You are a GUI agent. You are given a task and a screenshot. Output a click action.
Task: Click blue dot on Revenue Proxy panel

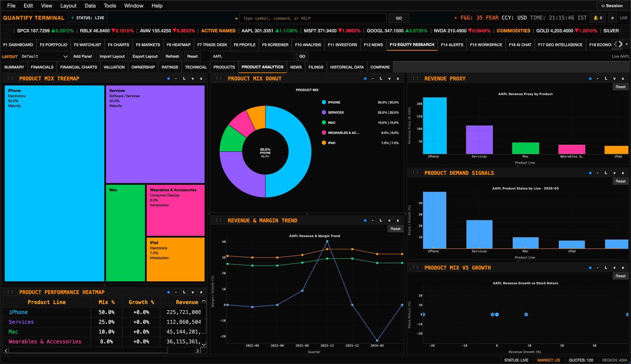[x=590, y=78]
